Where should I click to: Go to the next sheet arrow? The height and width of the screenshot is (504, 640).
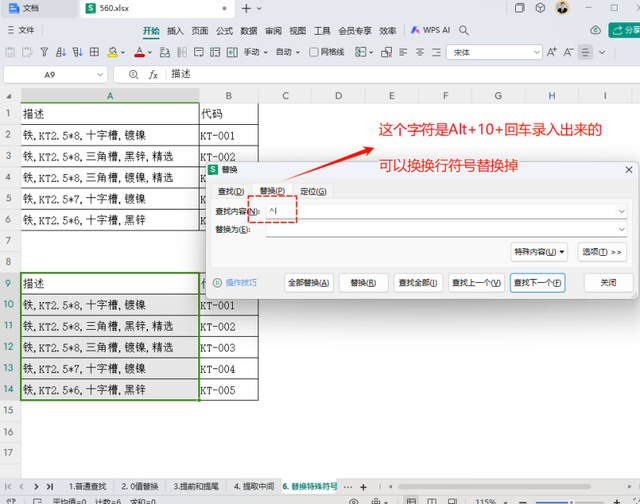[x=36, y=486]
